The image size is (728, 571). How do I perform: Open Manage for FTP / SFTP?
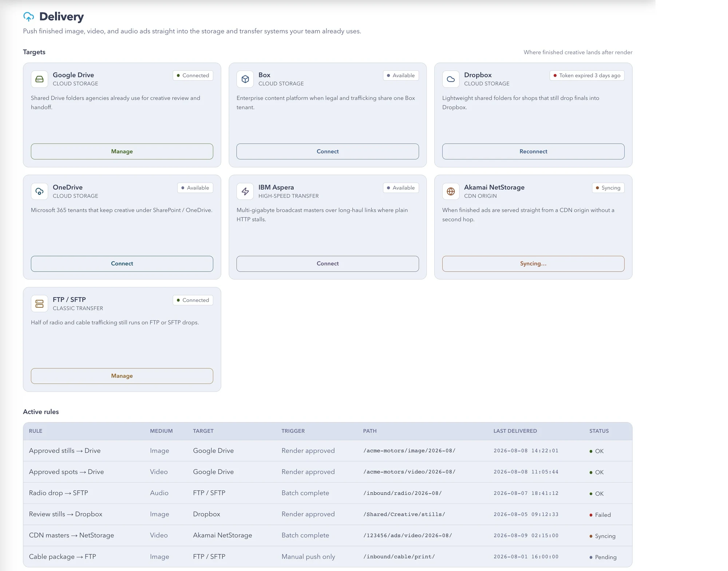coord(122,376)
